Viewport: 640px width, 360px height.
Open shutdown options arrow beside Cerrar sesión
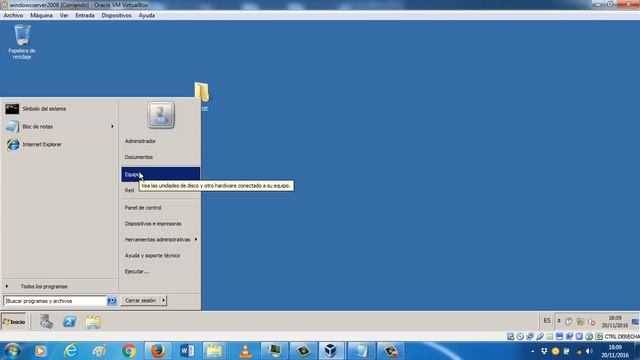pyautogui.click(x=164, y=300)
